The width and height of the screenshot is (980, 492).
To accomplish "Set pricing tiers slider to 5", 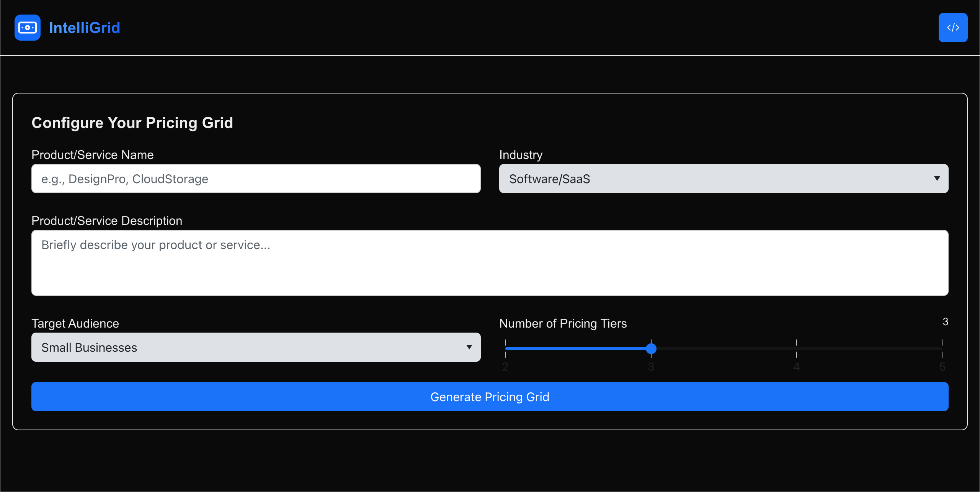I will pos(942,349).
